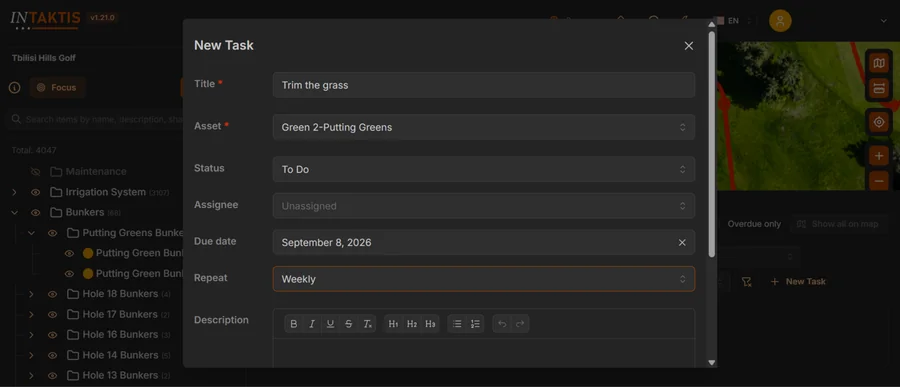Insert a bulleted list in Description

click(x=457, y=324)
